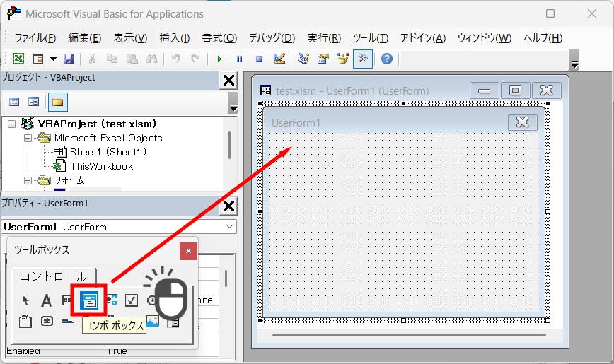Image resolution: width=614 pixels, height=364 pixels.
Task: Open the ツール(T) menu
Action: 371,38
